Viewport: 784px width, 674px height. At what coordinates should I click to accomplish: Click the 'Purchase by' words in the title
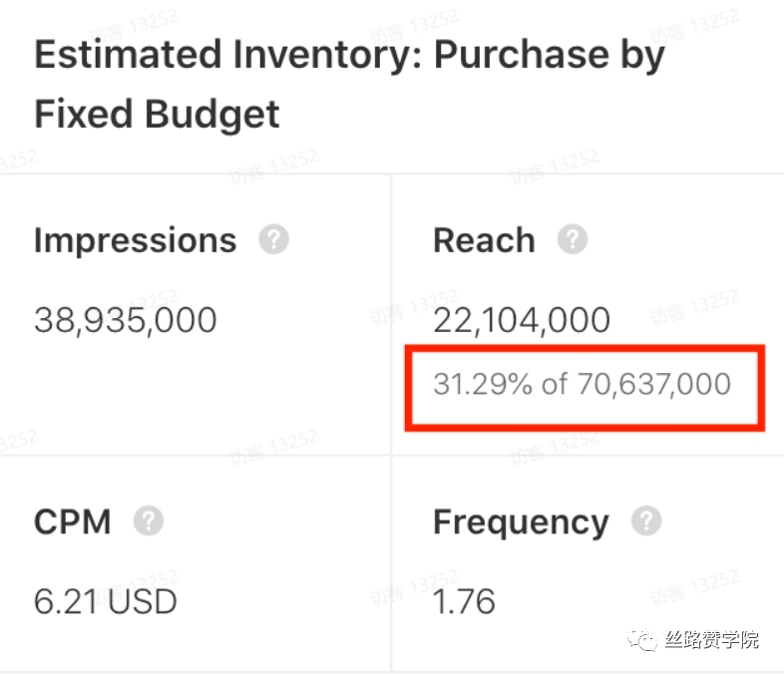tap(549, 55)
